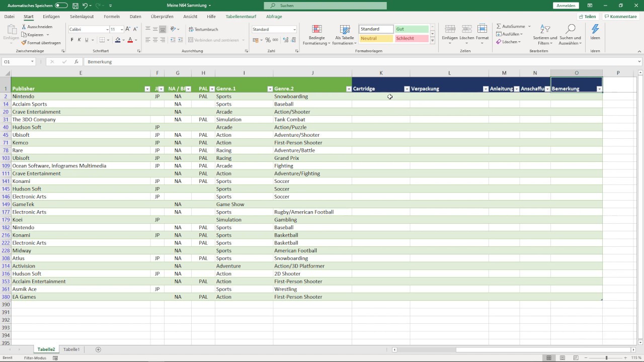Open the font name Calibri dropdown

pyautogui.click(x=107, y=29)
